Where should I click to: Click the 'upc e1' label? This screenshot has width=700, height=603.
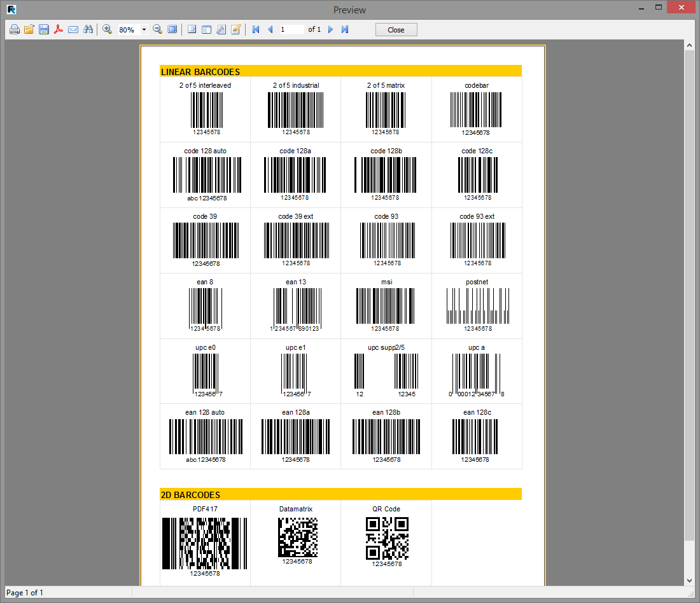pyautogui.click(x=295, y=348)
